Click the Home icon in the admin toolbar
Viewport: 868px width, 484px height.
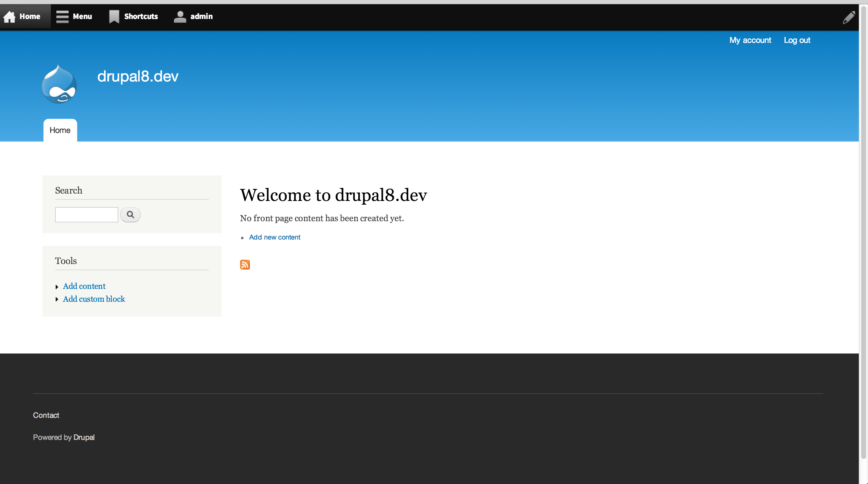(9, 17)
